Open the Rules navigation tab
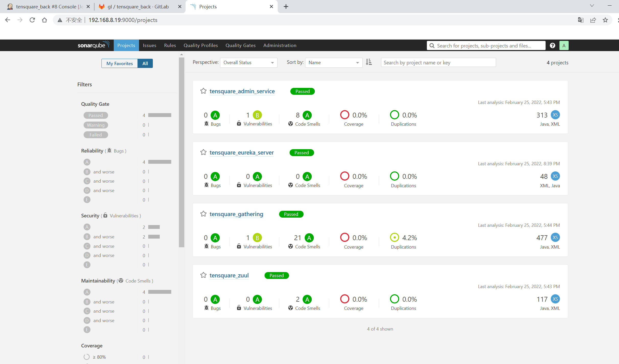619x364 pixels. point(170,45)
